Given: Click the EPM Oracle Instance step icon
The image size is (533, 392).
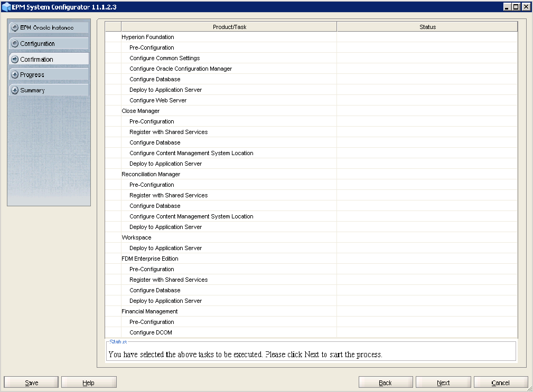Looking at the screenshot, I should pos(15,27).
